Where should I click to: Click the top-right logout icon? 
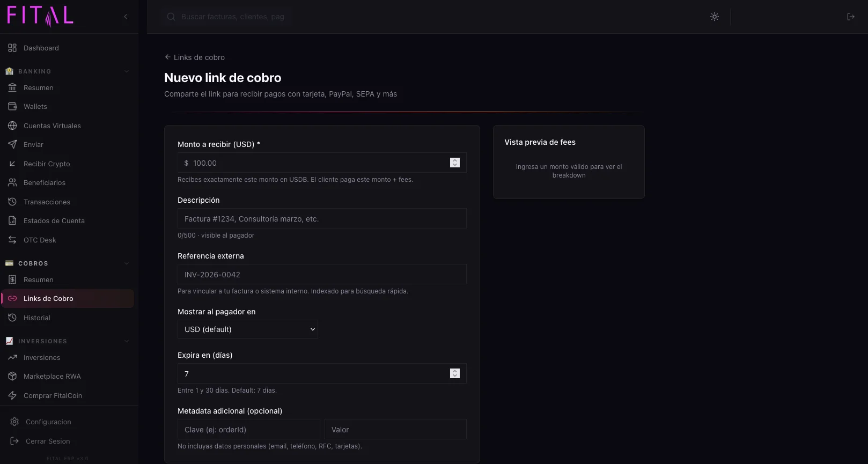tap(851, 17)
